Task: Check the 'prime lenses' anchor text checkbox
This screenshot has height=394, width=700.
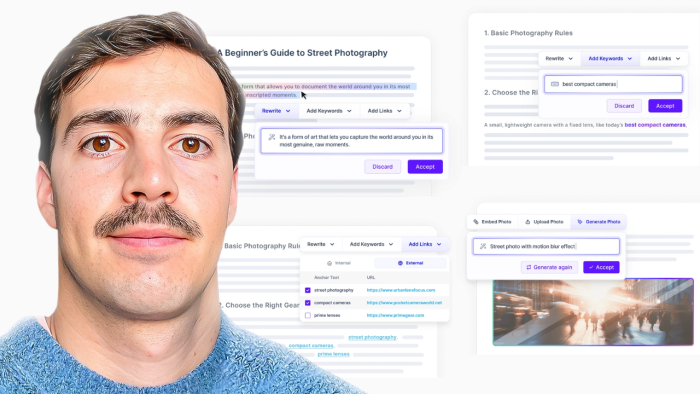Action: point(308,315)
